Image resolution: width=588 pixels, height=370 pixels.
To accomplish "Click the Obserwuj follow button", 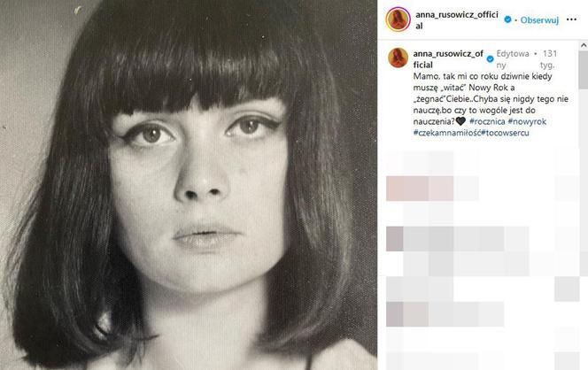I will pos(539,20).
